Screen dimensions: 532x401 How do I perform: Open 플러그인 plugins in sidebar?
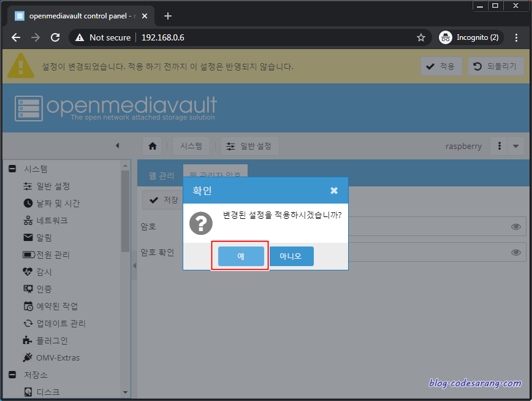45,340
